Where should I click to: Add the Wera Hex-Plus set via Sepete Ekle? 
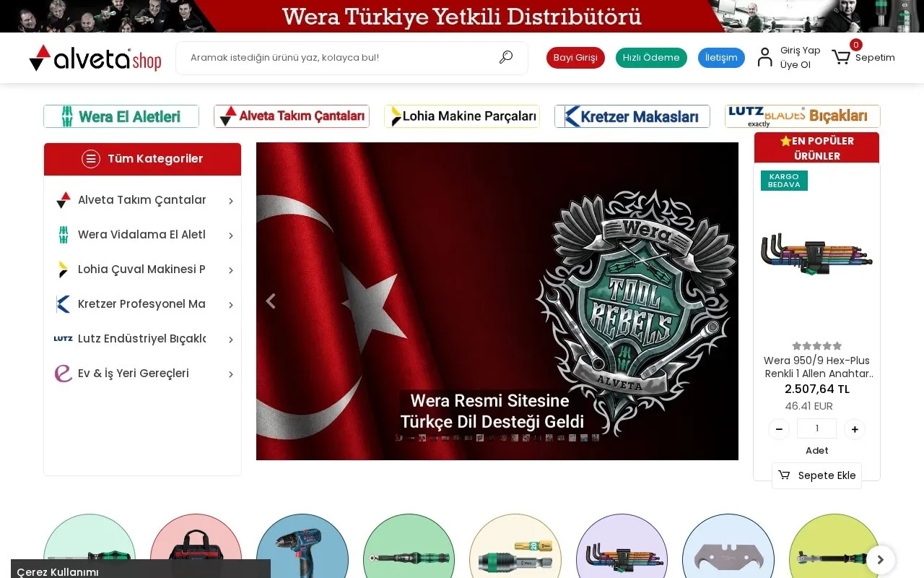[816, 475]
